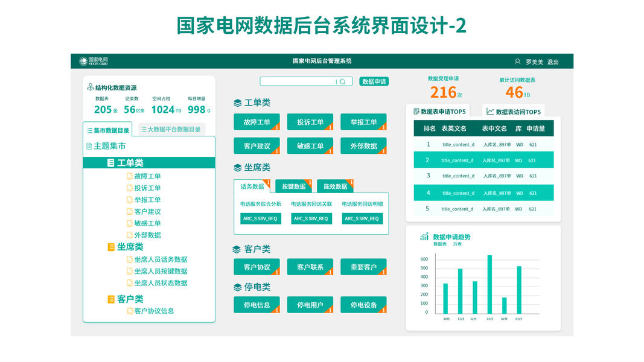Viewport: 644px width, 362px height.
Task: Click the structured data resources icon
Action: 91,87
